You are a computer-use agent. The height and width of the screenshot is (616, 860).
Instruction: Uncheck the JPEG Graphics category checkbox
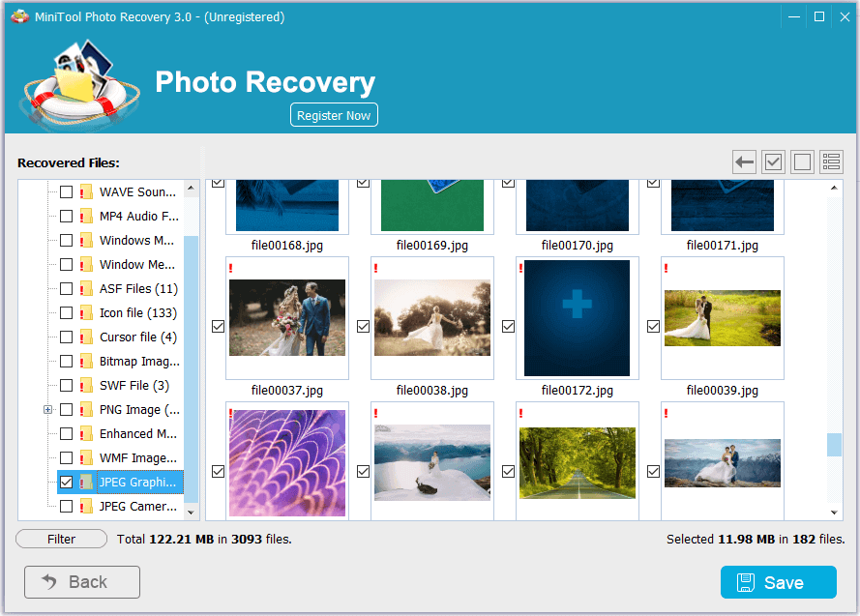coord(66,482)
